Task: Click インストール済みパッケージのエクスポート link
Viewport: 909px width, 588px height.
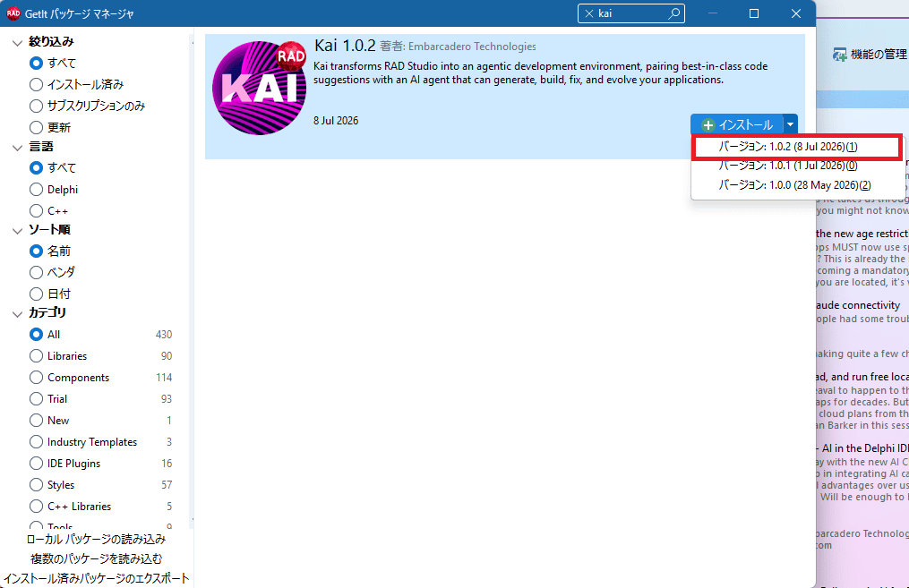Action: point(96,578)
